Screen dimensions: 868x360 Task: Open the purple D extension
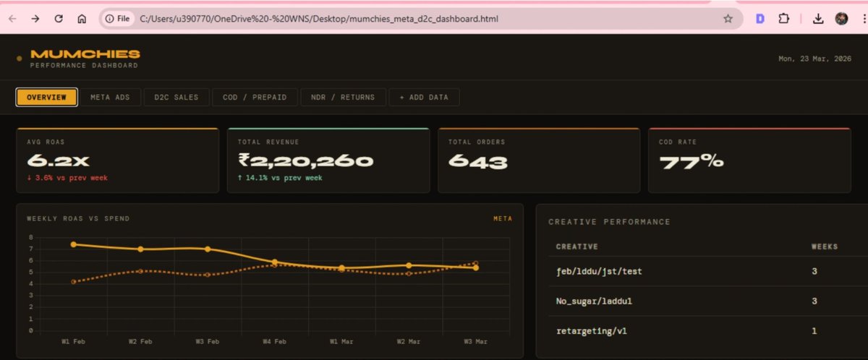click(x=760, y=19)
